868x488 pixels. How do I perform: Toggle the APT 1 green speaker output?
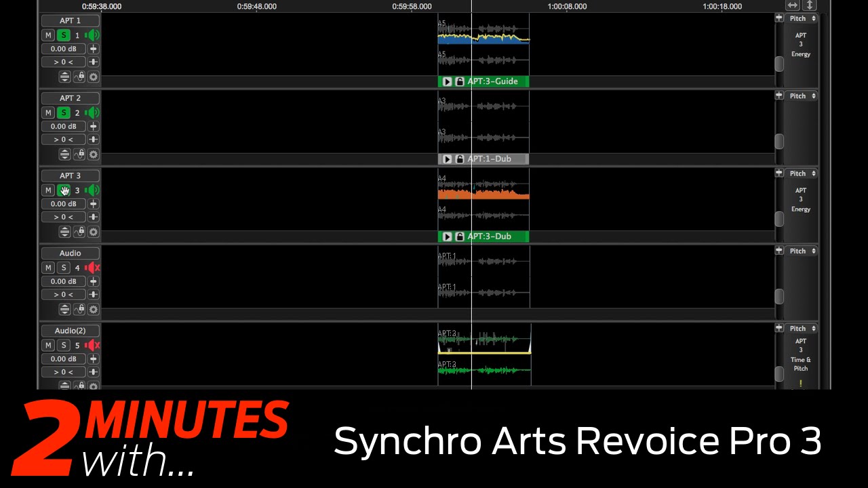pyautogui.click(x=92, y=35)
